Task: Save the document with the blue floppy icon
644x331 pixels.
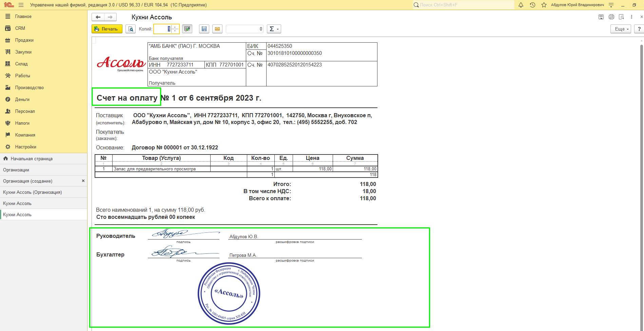Action: 204,29
